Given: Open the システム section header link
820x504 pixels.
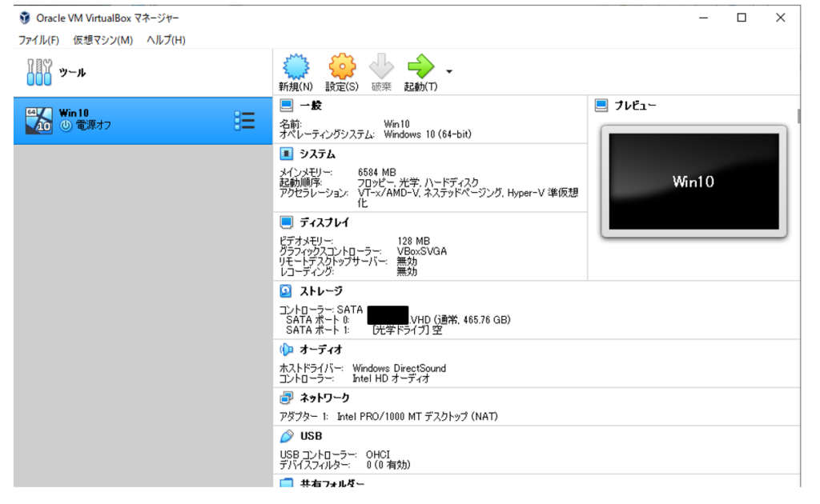Looking at the screenshot, I should [x=317, y=154].
